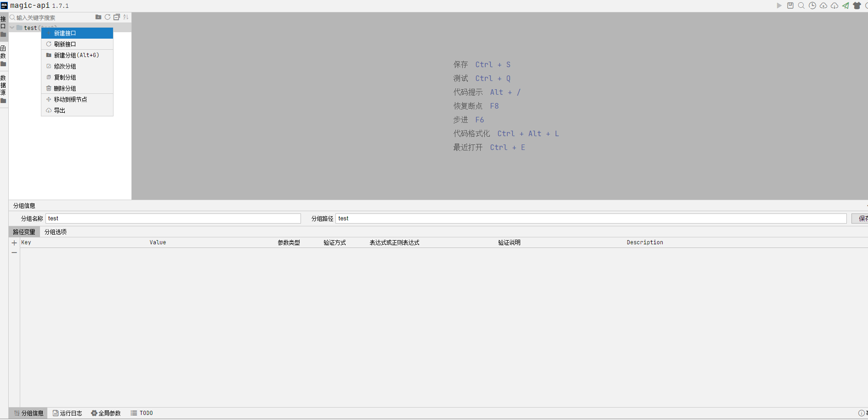This screenshot has width=868, height=420.
Task: Choose 删除分组 from the context menu
Action: click(x=77, y=88)
